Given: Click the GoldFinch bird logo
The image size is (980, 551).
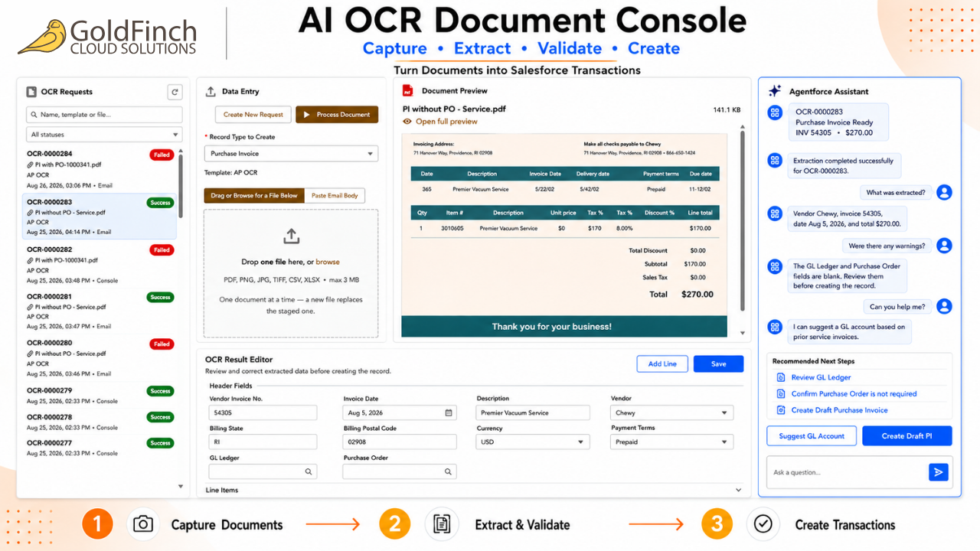Looking at the screenshot, I should [x=42, y=37].
